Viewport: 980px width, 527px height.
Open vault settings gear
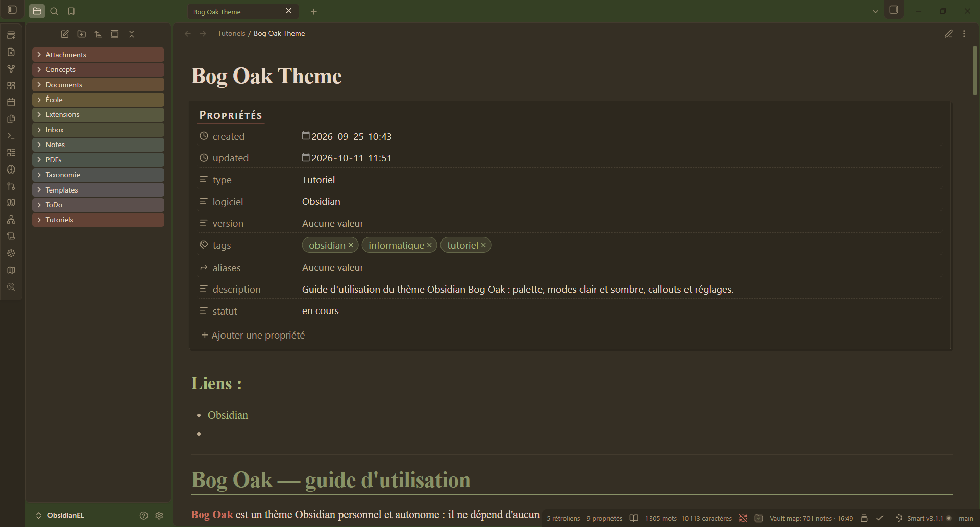click(x=159, y=516)
